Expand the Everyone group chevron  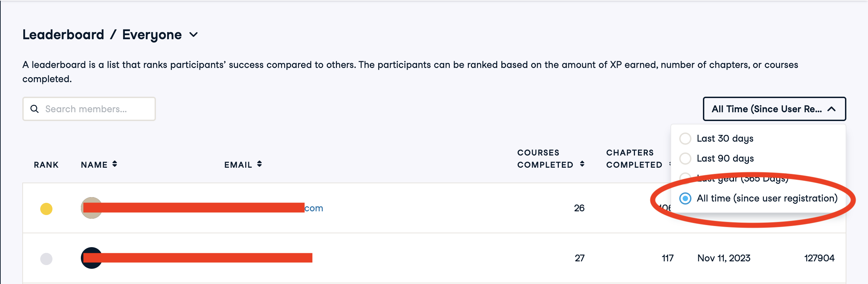pyautogui.click(x=193, y=34)
